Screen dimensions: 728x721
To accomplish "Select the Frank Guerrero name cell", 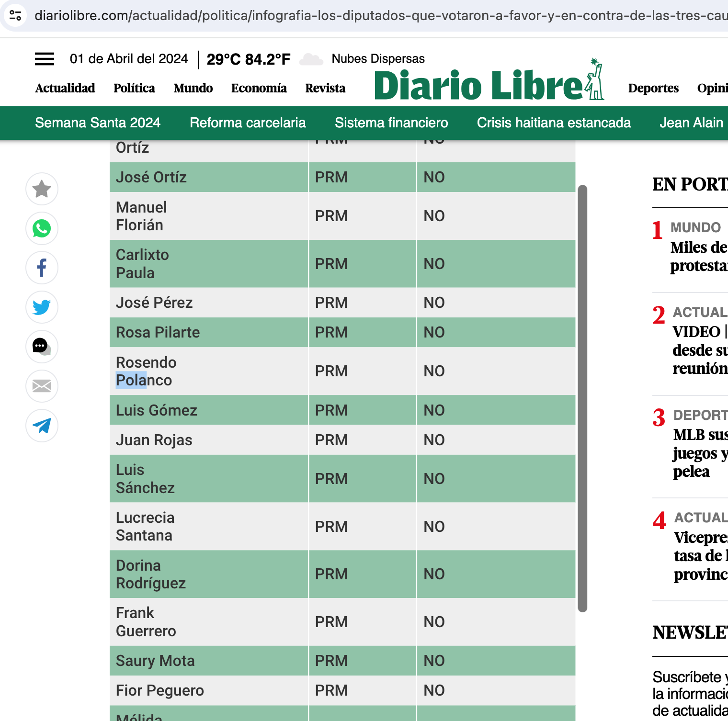I will point(209,622).
